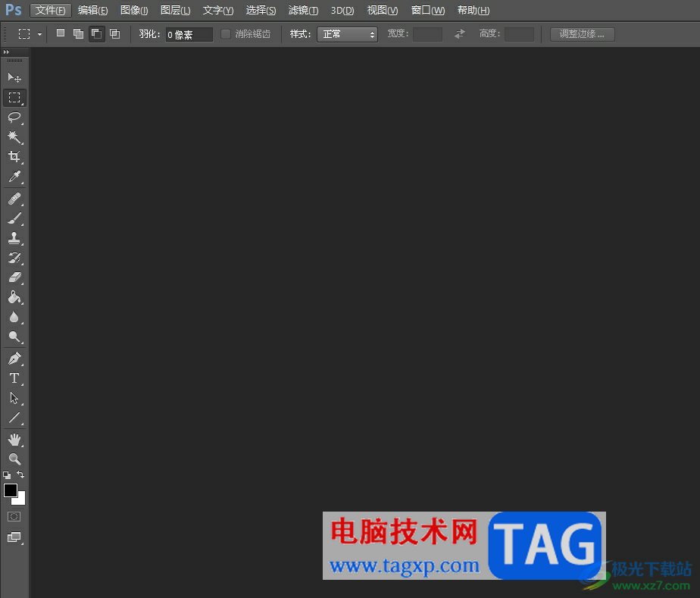Click the 宽度 width input field
The width and height of the screenshot is (700, 598).
[427, 34]
